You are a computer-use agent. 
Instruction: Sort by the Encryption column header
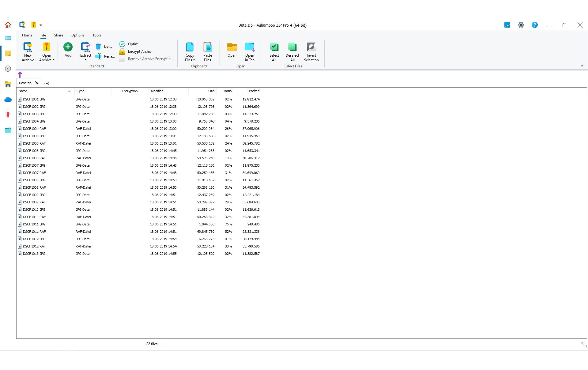tap(130, 91)
